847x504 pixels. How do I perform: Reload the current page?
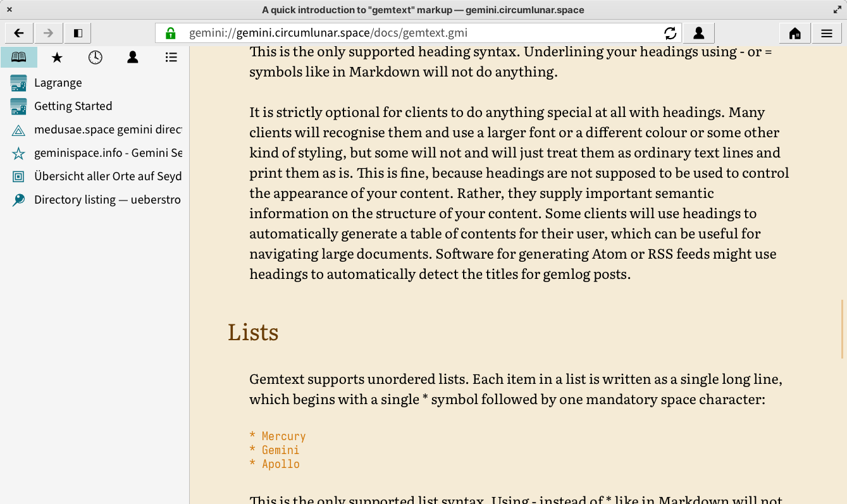pos(671,33)
